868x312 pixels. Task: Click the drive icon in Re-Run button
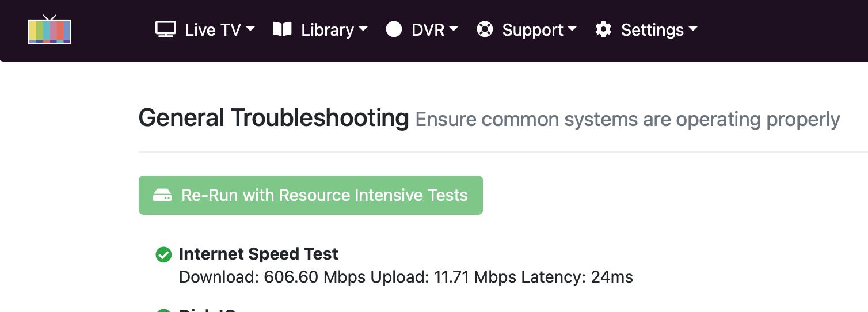(x=162, y=196)
